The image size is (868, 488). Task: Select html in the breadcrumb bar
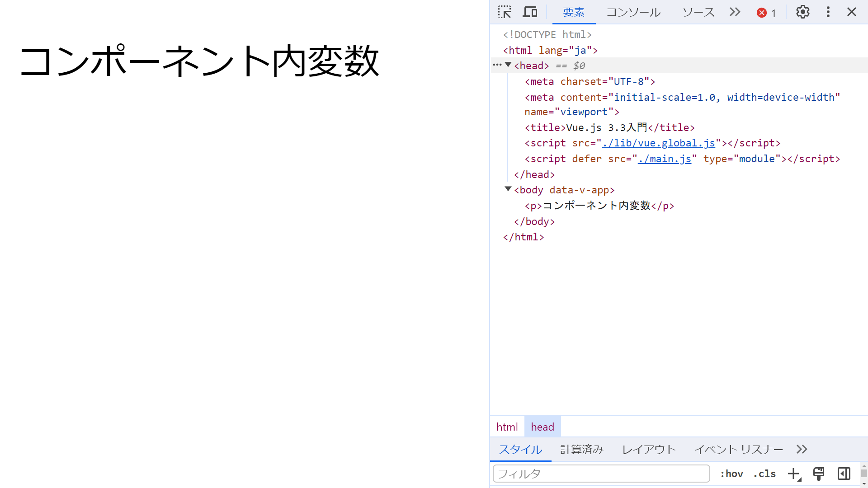point(507,427)
